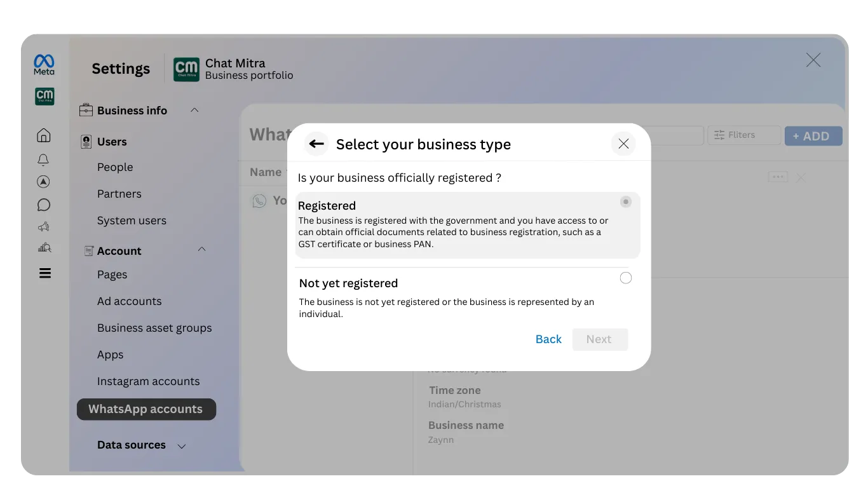The width and height of the screenshot is (868, 488).
Task: Open the hamburger menu below the sidebar icons
Action: point(44,273)
